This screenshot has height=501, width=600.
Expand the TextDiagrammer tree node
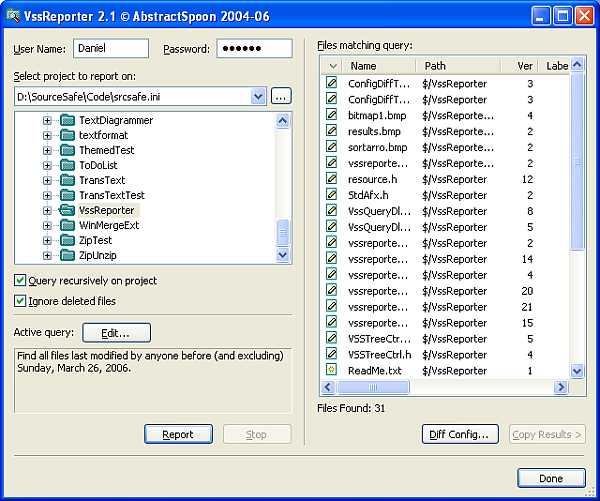pyautogui.click(x=47, y=121)
